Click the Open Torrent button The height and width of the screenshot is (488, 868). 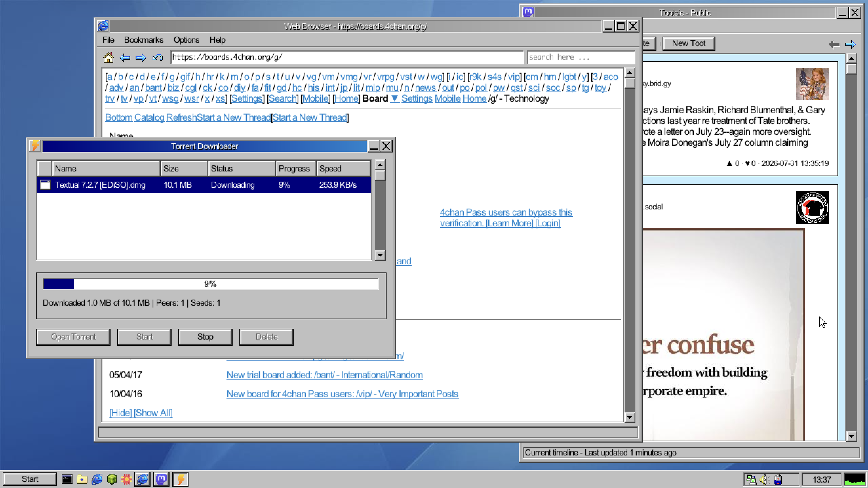click(73, 337)
